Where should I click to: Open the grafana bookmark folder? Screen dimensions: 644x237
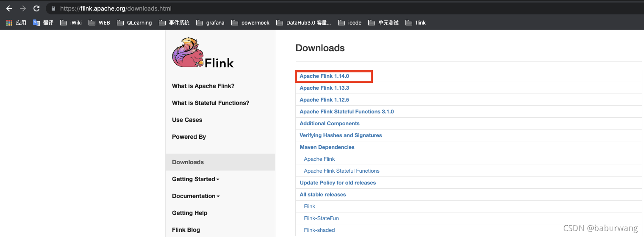tap(210, 23)
